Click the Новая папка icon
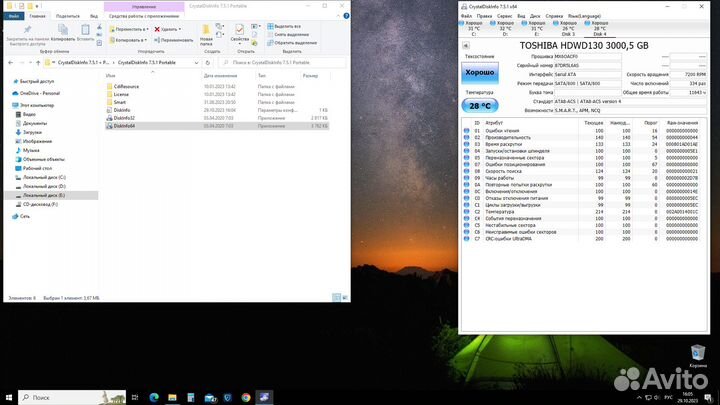The height and width of the screenshot is (405, 720). 206,30
